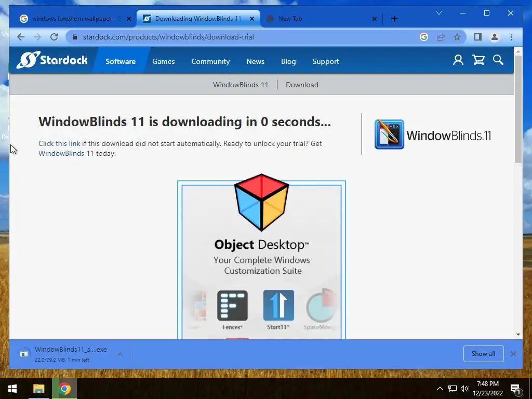This screenshot has height=399, width=532.
Task: Click the Stardock logo
Action: click(x=52, y=60)
